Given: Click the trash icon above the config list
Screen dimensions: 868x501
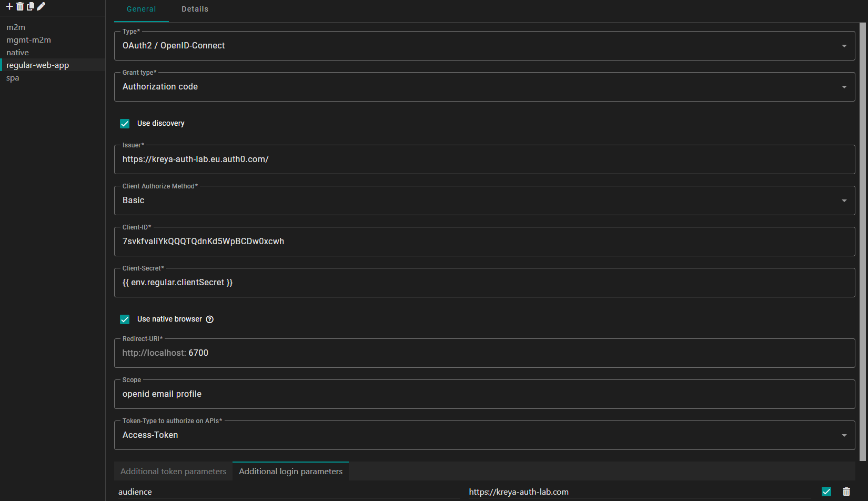Looking at the screenshot, I should 20,6.
